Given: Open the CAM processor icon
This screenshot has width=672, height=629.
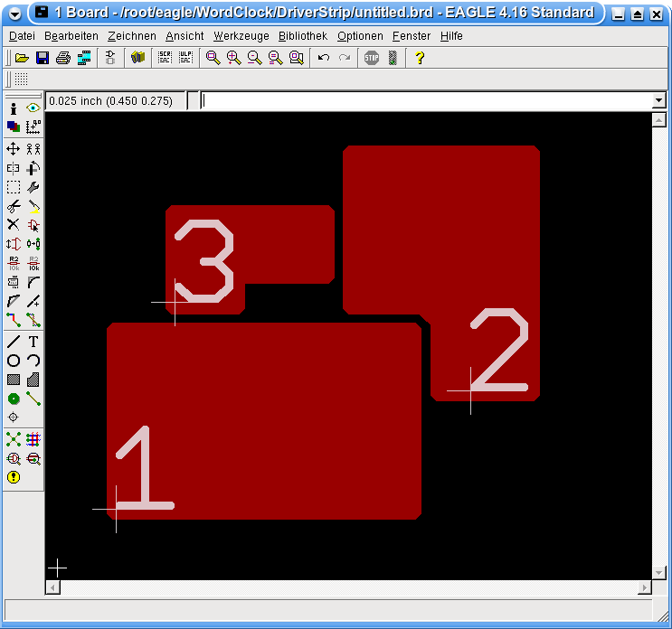Looking at the screenshot, I should [84, 58].
